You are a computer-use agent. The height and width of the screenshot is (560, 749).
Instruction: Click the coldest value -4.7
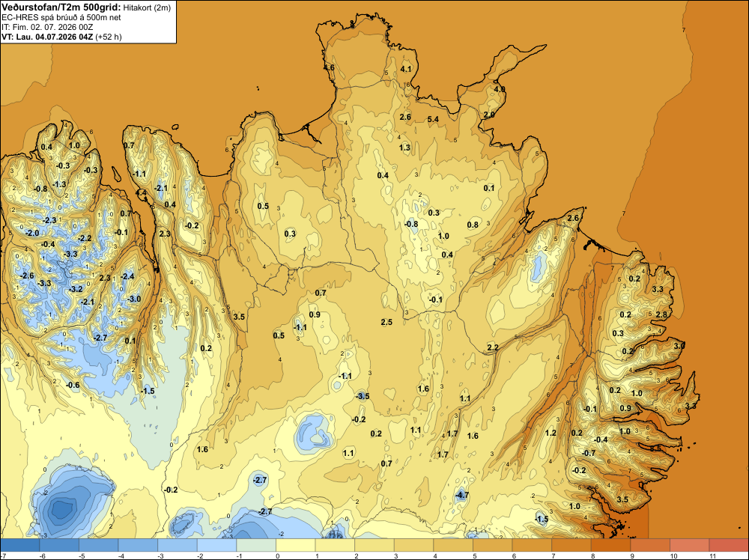point(461,496)
